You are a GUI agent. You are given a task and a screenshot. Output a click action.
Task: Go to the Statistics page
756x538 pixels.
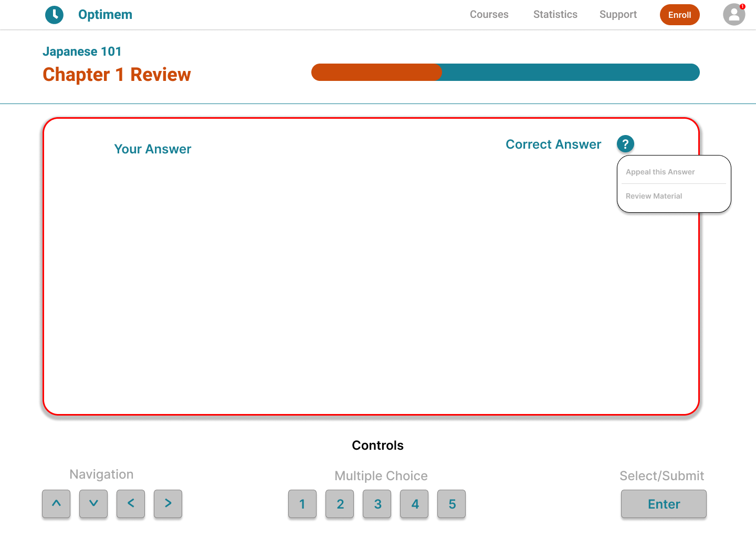point(555,15)
